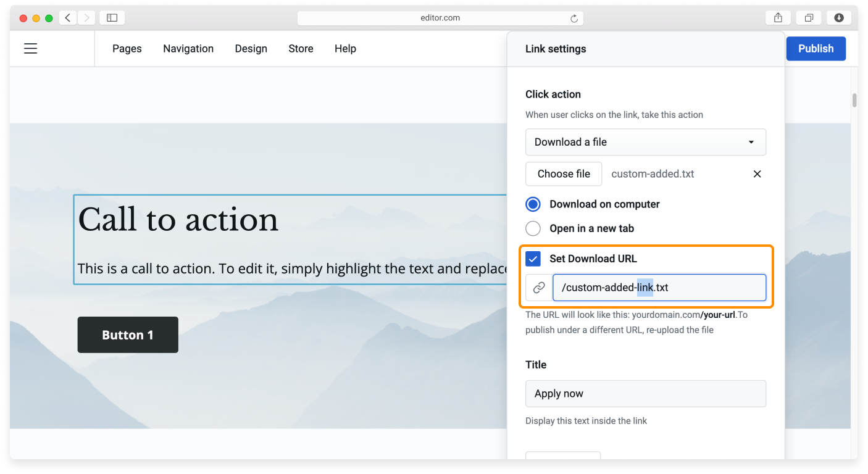Uncheck the Set Download URL checkbox

[x=533, y=259]
